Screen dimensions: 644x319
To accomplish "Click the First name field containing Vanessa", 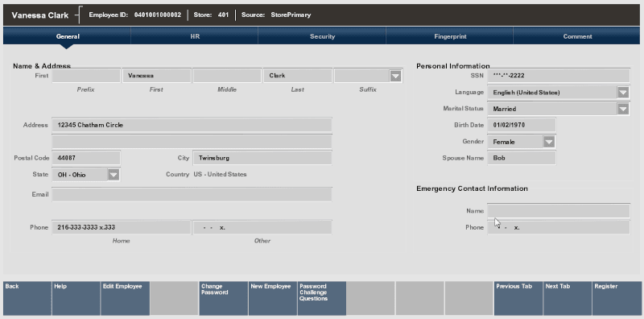I will tap(156, 76).
